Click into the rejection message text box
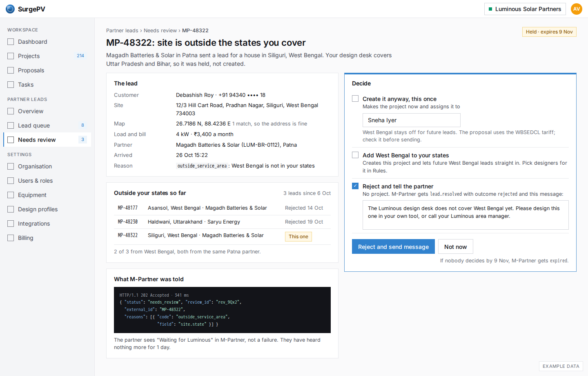The width and height of the screenshot is (588, 376). (x=465, y=215)
